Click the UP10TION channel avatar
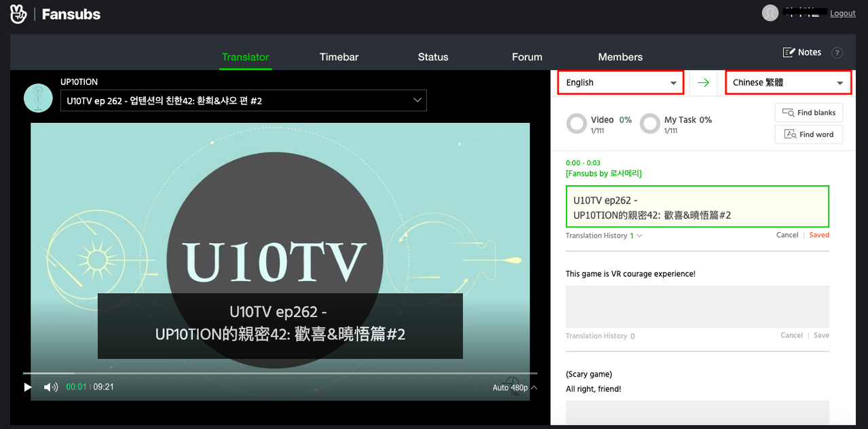The width and height of the screenshot is (868, 429). [x=38, y=98]
